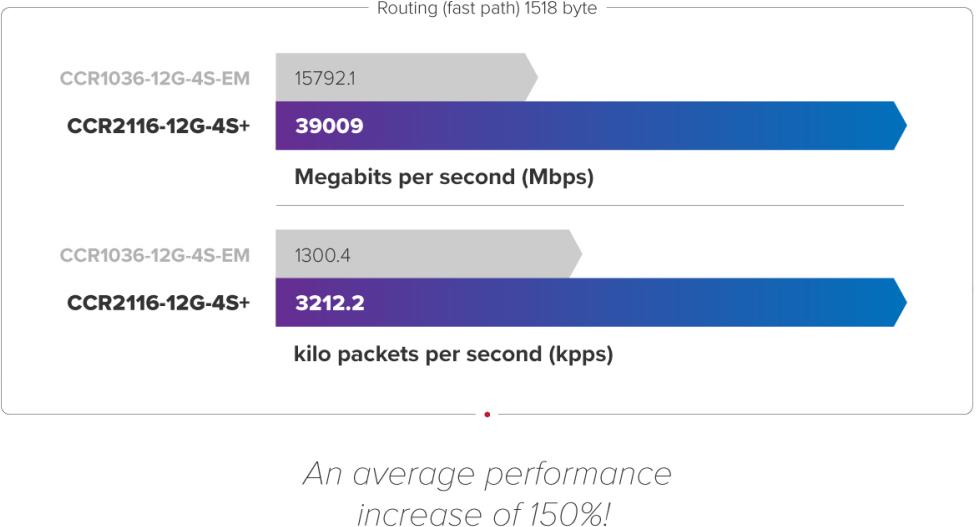The image size is (976, 527).
Task: Click the 39009 Mbps purple bar
Action: click(x=590, y=126)
